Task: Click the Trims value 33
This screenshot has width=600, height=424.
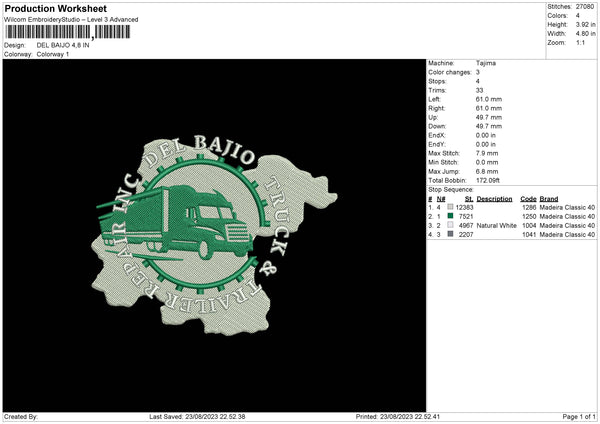Action: coord(479,90)
